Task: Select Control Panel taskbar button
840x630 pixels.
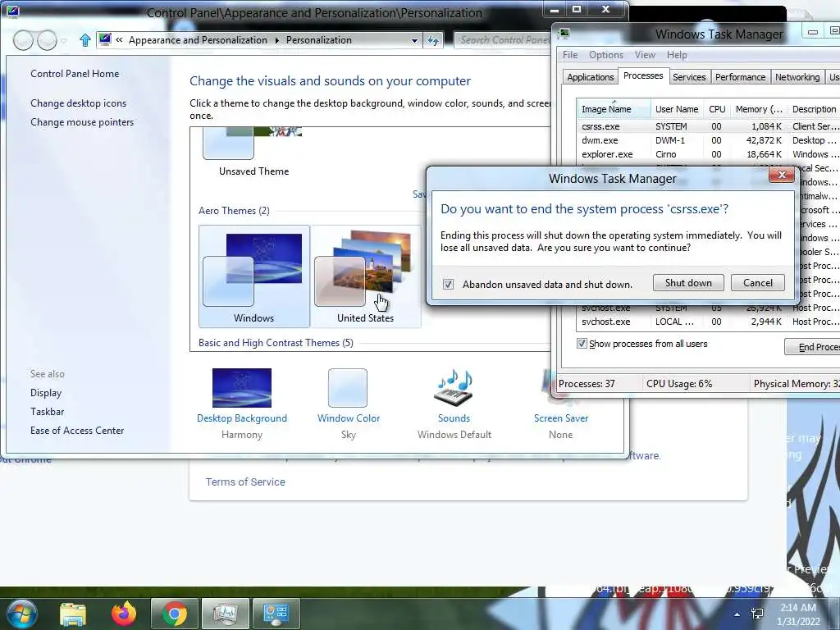Action: click(276, 614)
